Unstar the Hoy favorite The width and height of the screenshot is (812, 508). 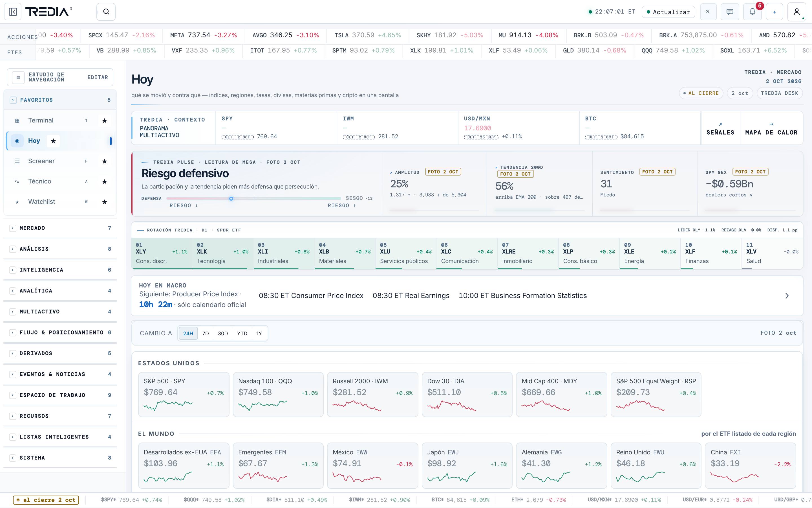53,141
